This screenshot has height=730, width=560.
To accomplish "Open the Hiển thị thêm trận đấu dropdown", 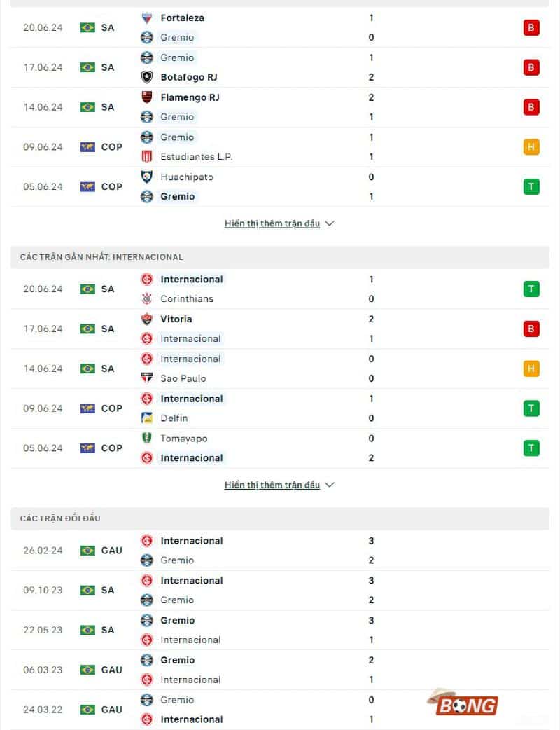I will click(x=273, y=223).
